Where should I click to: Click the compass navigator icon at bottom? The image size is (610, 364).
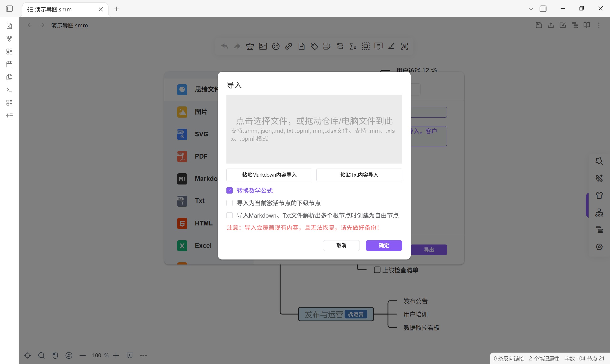[x=69, y=355]
